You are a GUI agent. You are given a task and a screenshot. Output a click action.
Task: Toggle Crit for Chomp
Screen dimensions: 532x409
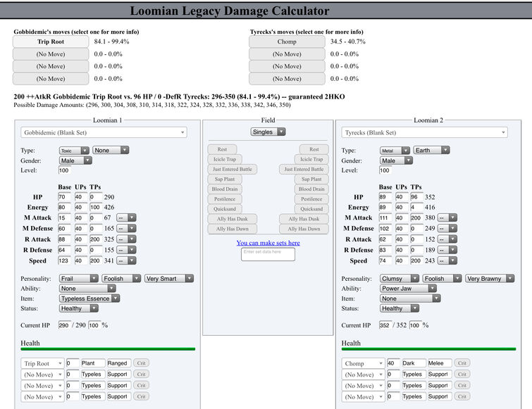click(x=462, y=363)
